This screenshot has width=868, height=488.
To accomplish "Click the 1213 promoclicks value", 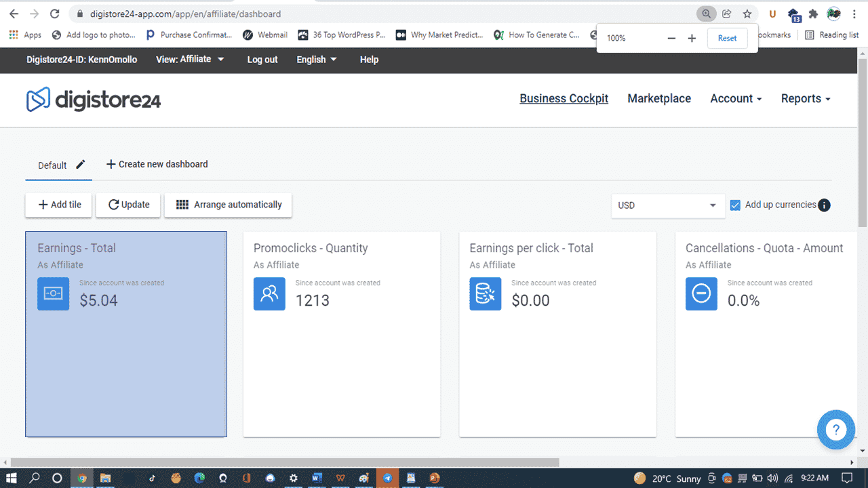I will click(313, 300).
